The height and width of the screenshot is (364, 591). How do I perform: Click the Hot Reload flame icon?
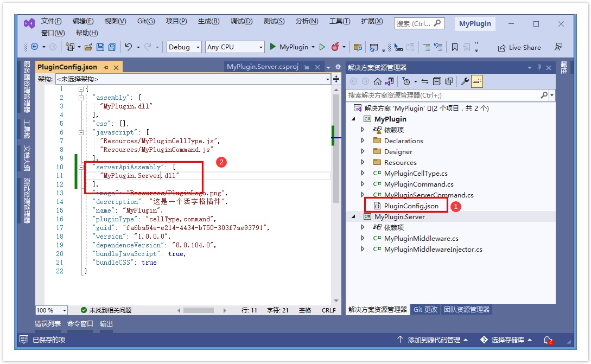click(335, 47)
